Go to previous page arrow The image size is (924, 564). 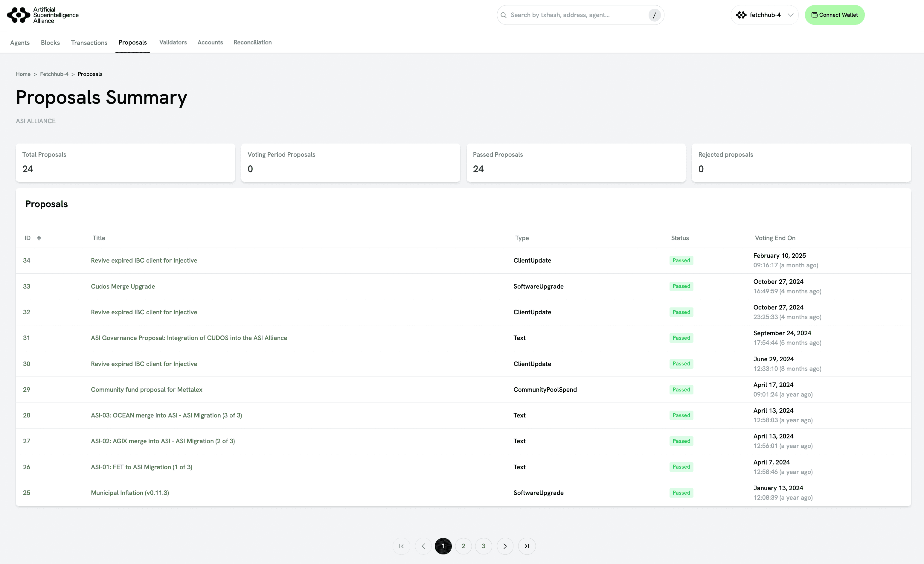click(x=423, y=546)
